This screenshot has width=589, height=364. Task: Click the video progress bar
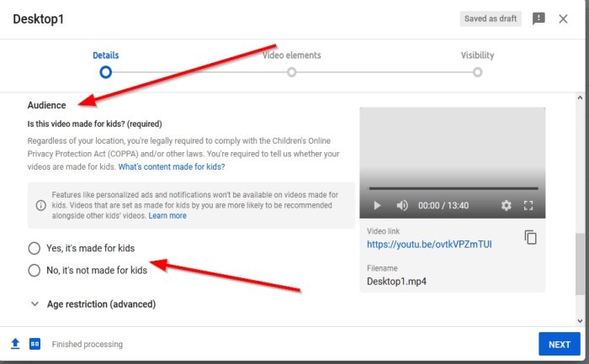(454, 188)
